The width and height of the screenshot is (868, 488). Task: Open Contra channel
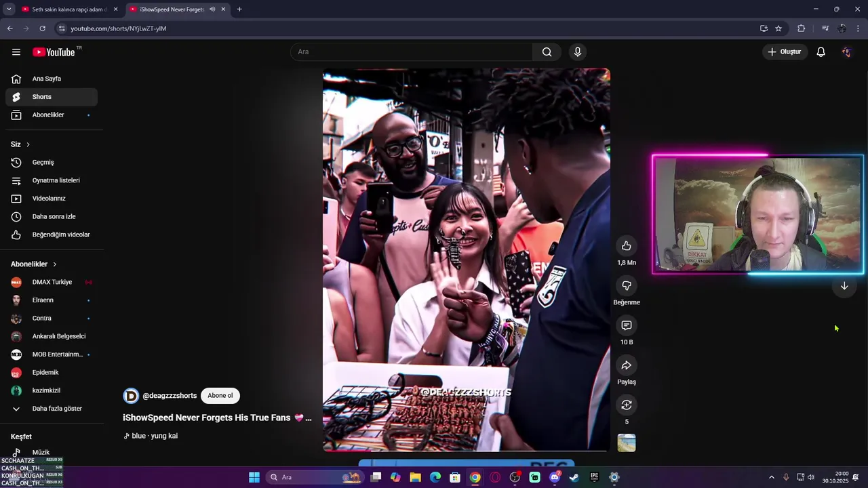[52, 319]
